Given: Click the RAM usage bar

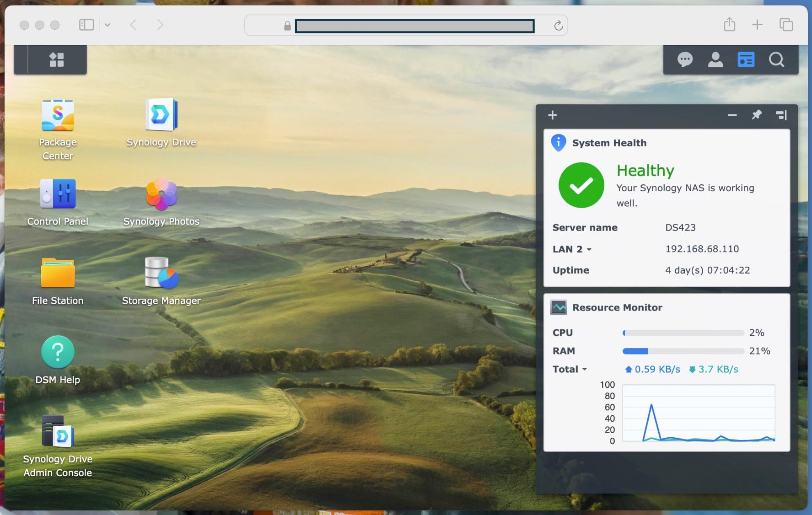Looking at the screenshot, I should (683, 351).
